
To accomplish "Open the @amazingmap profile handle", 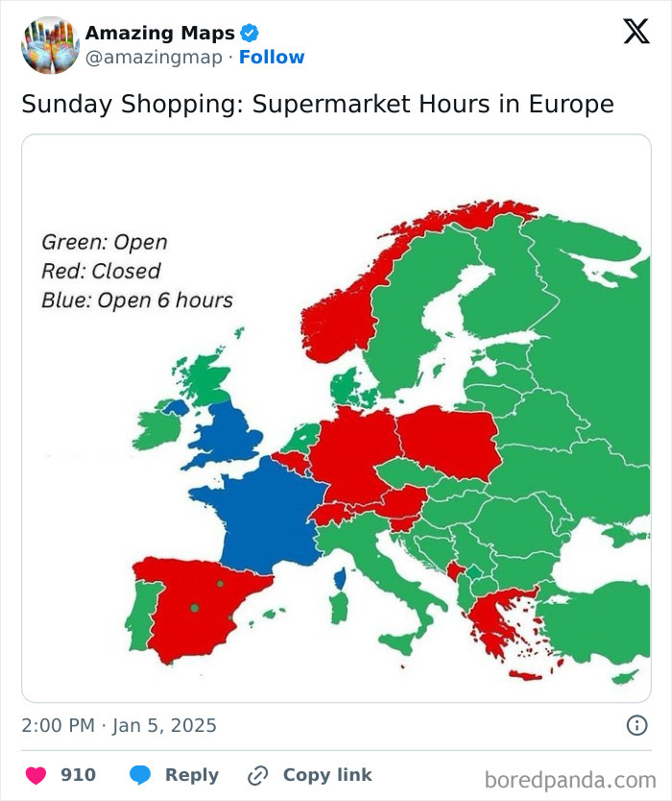I will [156, 57].
